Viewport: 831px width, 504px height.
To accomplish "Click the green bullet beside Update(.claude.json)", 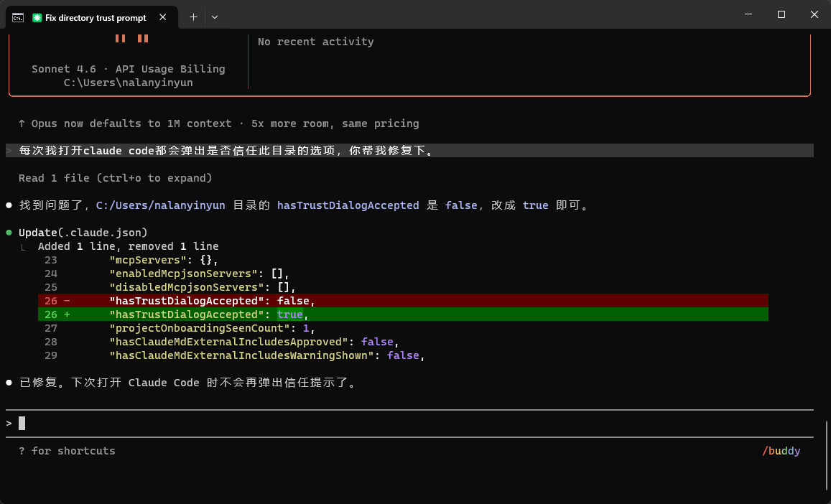I will 9,233.
